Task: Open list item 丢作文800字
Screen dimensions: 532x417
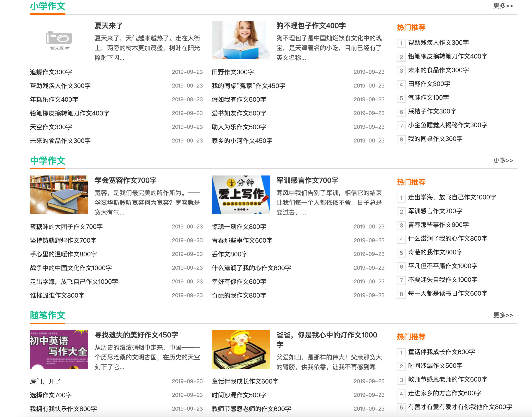Action: 230,254
